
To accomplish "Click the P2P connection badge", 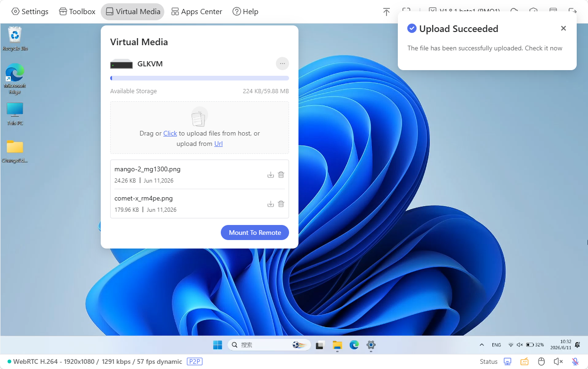I will click(x=194, y=361).
